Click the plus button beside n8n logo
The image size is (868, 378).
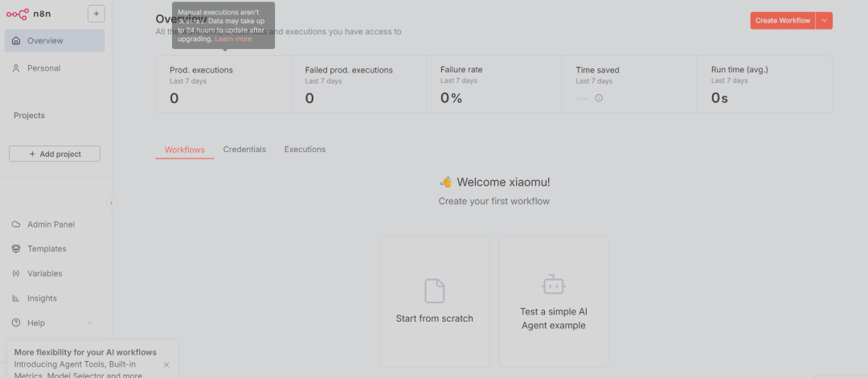point(96,14)
